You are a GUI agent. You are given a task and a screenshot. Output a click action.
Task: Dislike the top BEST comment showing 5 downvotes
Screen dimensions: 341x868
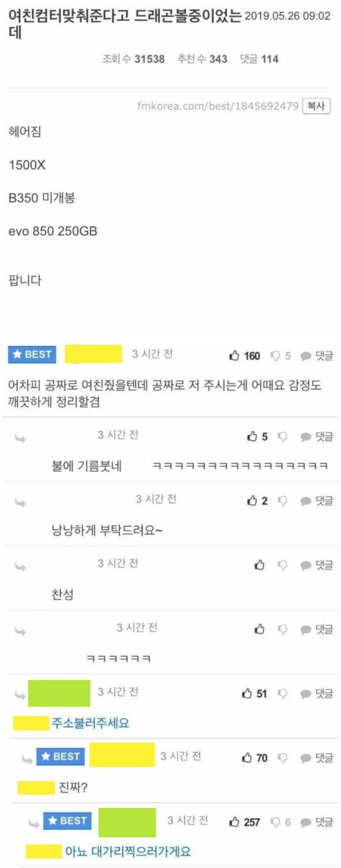[x=280, y=356]
